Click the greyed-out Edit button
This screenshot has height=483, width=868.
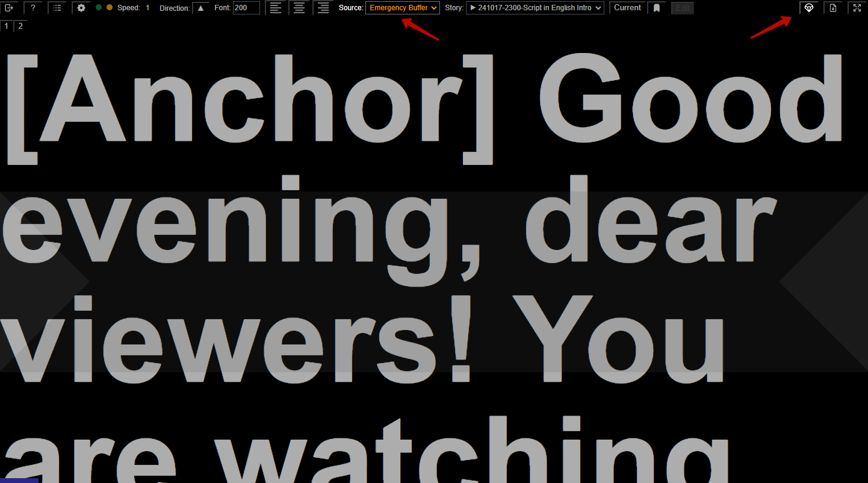coord(683,8)
